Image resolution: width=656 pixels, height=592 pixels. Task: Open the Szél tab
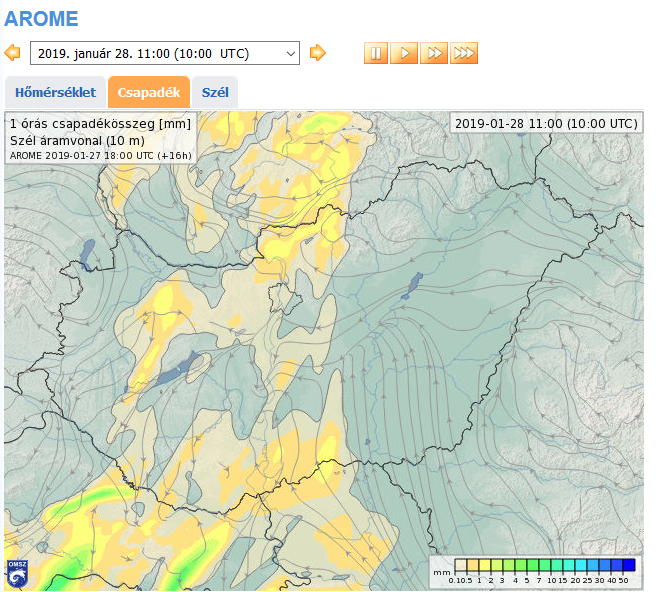pyautogui.click(x=215, y=92)
